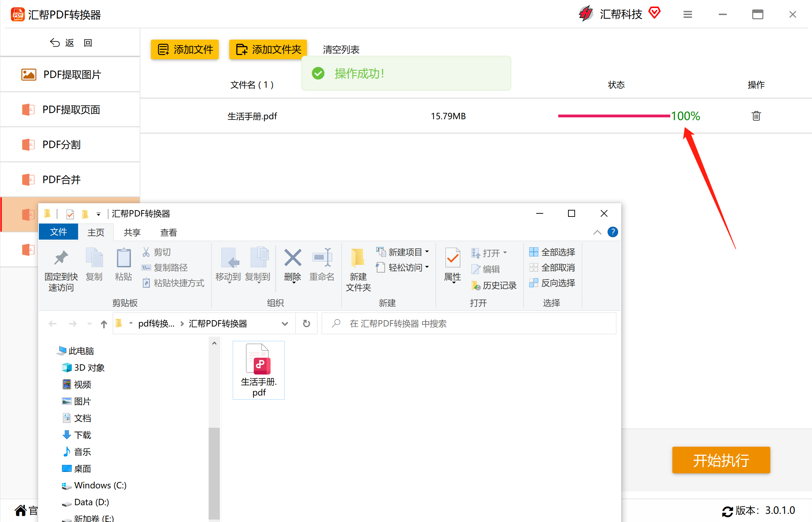Click the navigation pane scrollbar
The image size is (812, 522).
(214, 473)
